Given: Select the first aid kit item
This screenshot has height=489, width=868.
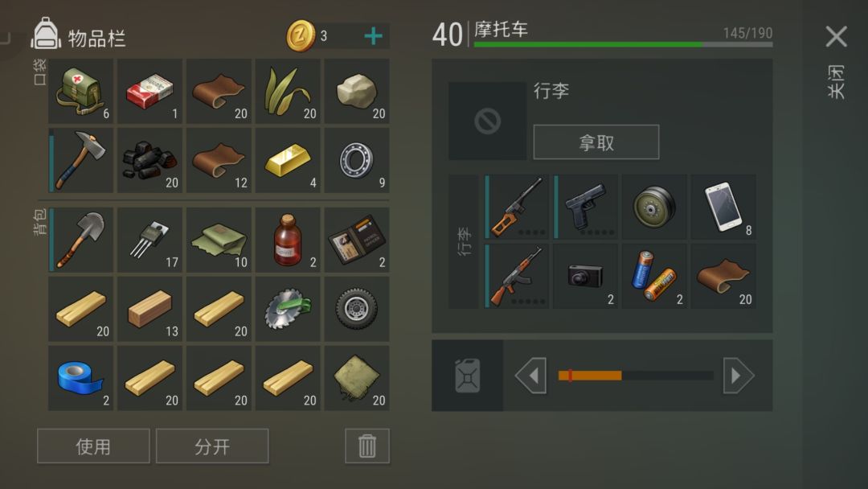Looking at the screenshot, I should coord(81,92).
